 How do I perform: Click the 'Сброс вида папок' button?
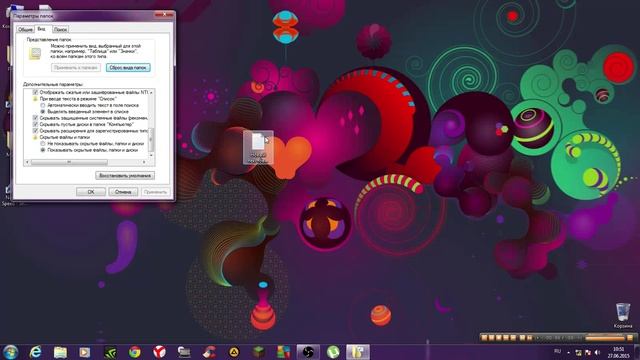tap(128, 68)
